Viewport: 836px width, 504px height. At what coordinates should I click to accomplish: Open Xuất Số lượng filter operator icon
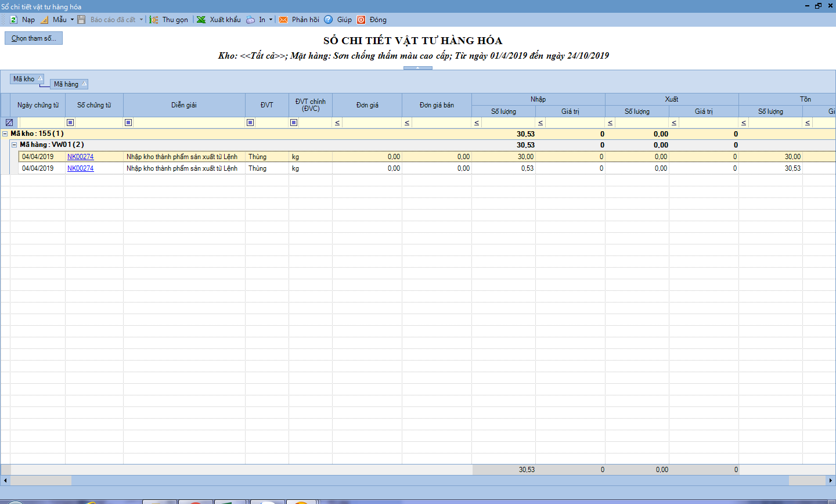click(610, 123)
